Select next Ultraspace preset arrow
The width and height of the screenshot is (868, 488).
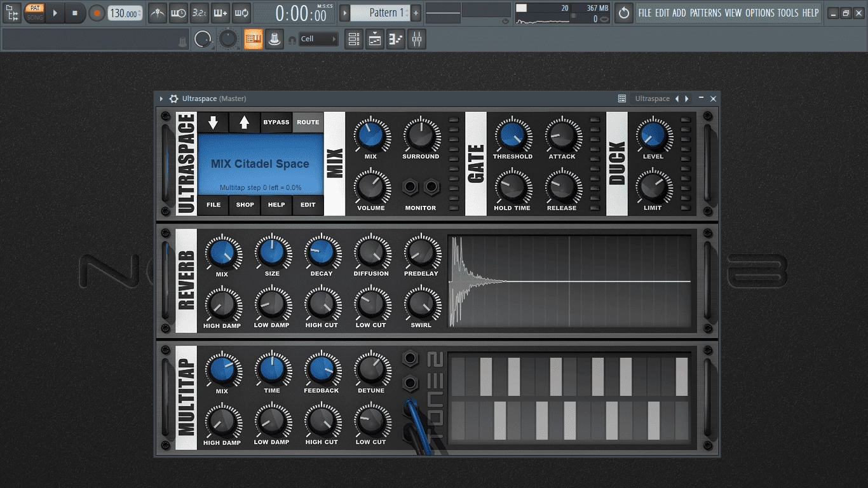[x=687, y=98]
